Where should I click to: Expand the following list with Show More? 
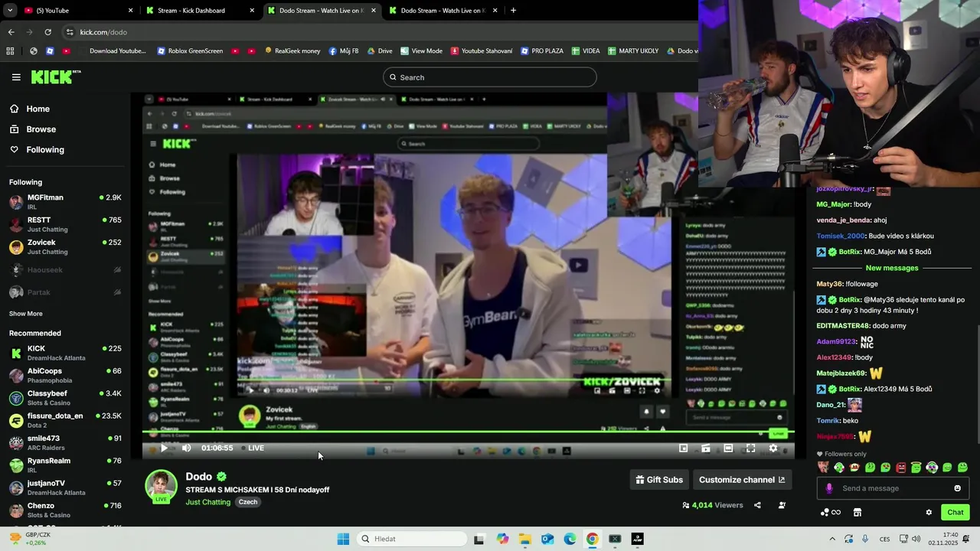(x=26, y=314)
